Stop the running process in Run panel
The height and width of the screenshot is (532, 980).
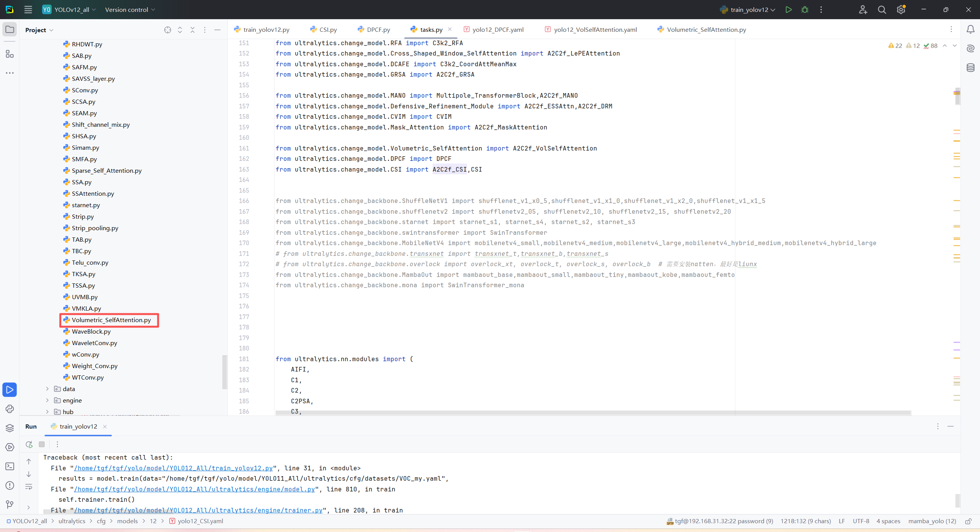[42, 444]
